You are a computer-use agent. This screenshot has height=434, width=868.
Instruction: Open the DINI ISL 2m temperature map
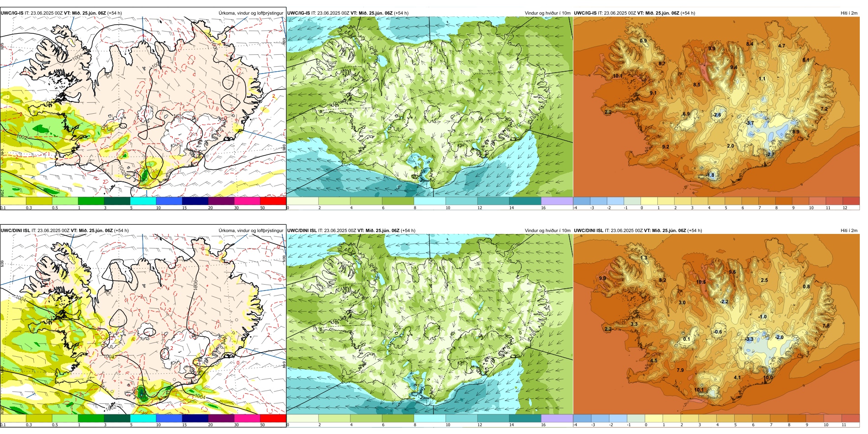pyautogui.click(x=716, y=324)
